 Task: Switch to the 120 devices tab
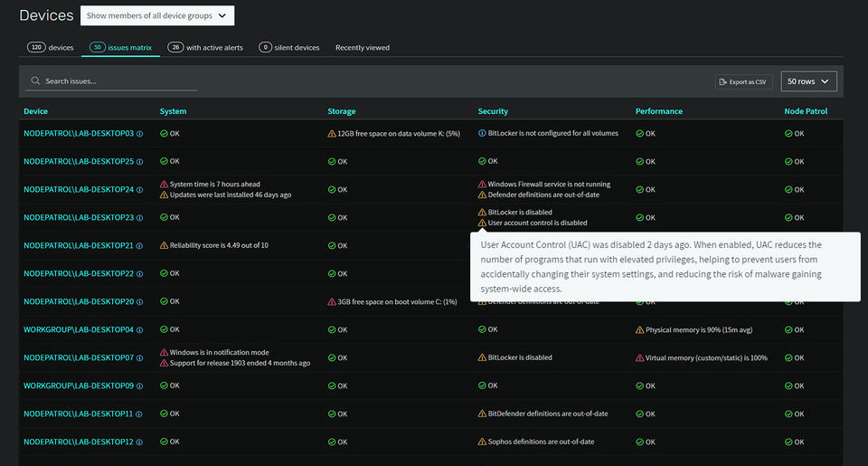click(x=51, y=48)
